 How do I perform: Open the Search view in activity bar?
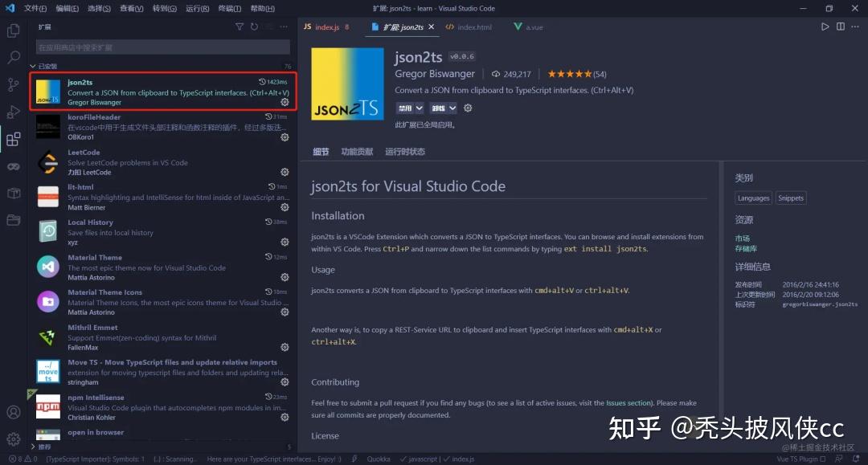click(14, 58)
